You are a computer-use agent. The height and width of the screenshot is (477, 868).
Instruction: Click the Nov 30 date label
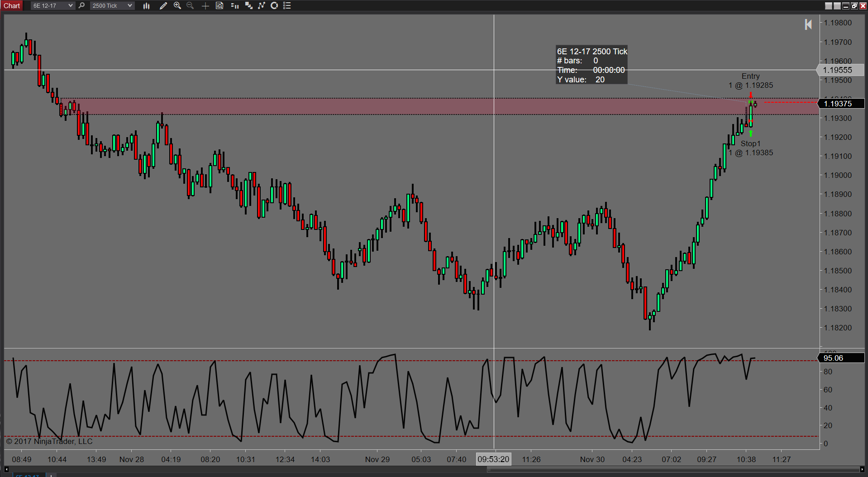pos(592,459)
